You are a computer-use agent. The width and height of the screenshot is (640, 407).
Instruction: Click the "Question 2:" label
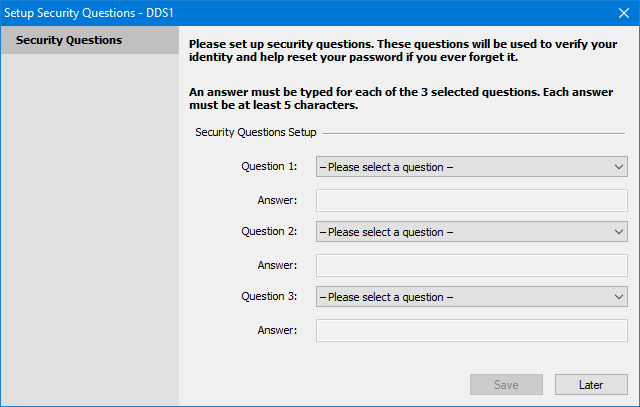[269, 231]
